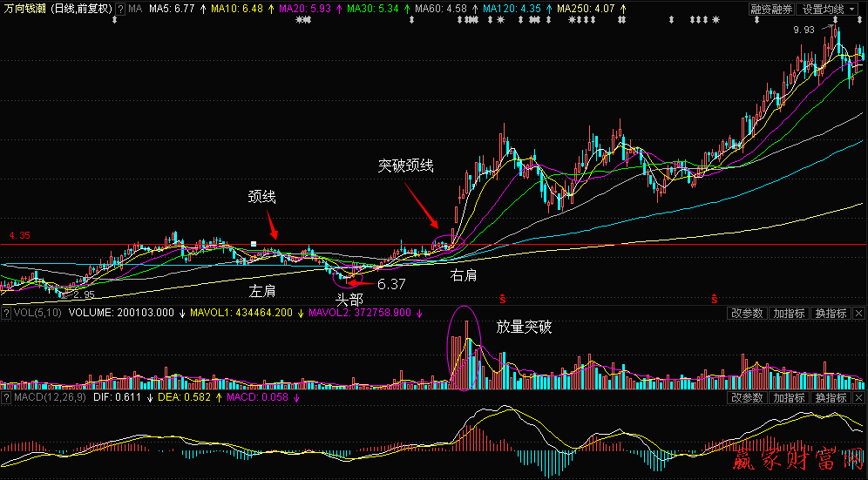This screenshot has width=868, height=480.
Task: Click the question mark help icon beside stock name
Action: click(x=121, y=9)
